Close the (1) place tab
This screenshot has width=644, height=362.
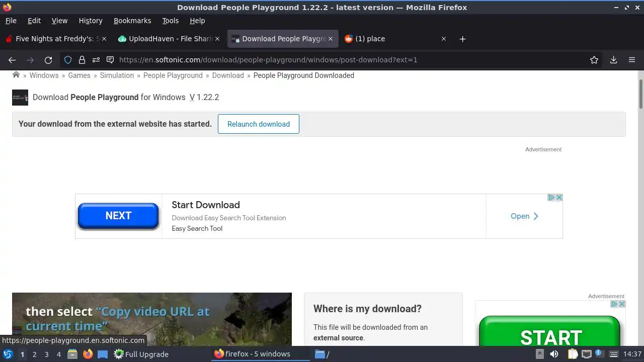pyautogui.click(x=444, y=39)
